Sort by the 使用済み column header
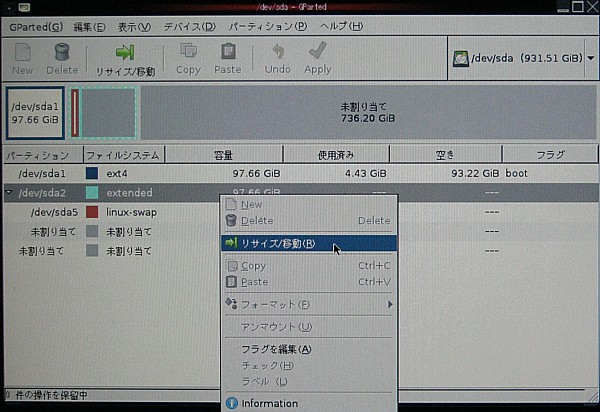The height and width of the screenshot is (412, 600). tap(336, 155)
